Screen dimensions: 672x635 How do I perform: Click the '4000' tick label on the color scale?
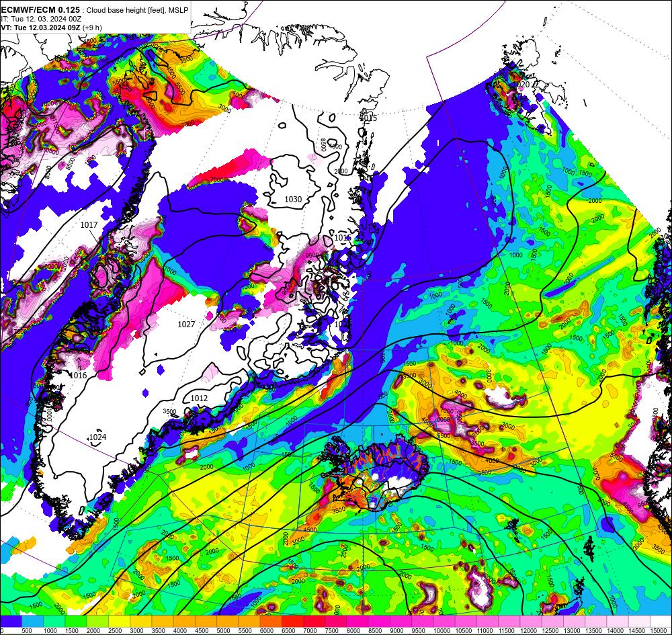click(x=180, y=631)
